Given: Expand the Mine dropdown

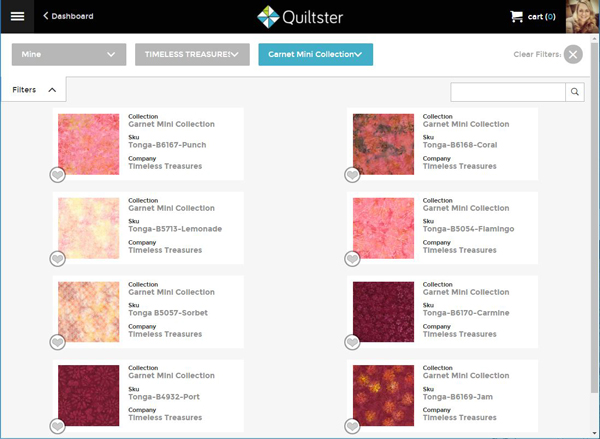Looking at the screenshot, I should (x=69, y=54).
